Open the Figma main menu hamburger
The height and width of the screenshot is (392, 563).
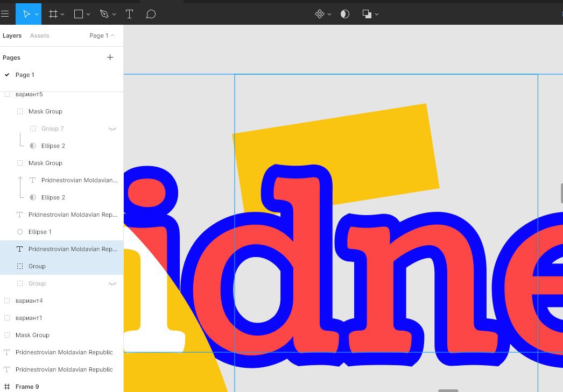tap(5, 14)
